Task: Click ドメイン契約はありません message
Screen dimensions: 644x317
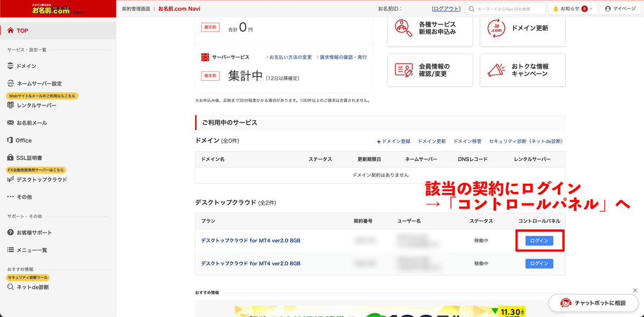Action: (380, 175)
